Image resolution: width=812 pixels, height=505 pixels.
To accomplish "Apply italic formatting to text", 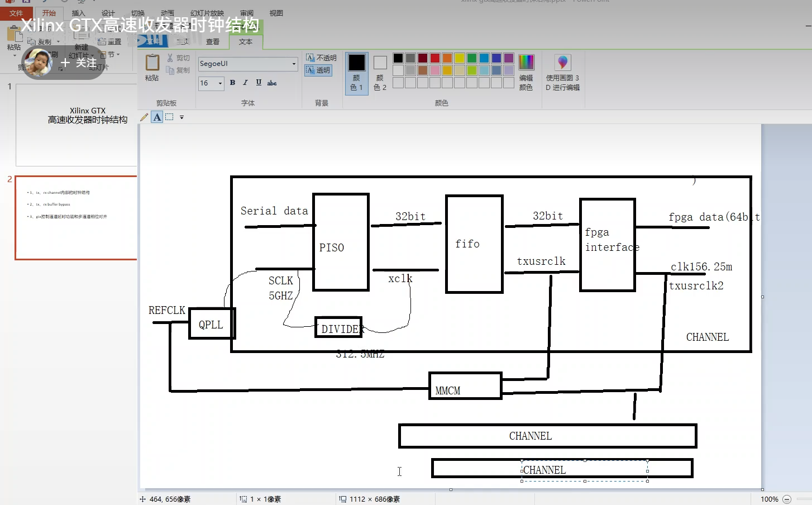I will point(245,83).
